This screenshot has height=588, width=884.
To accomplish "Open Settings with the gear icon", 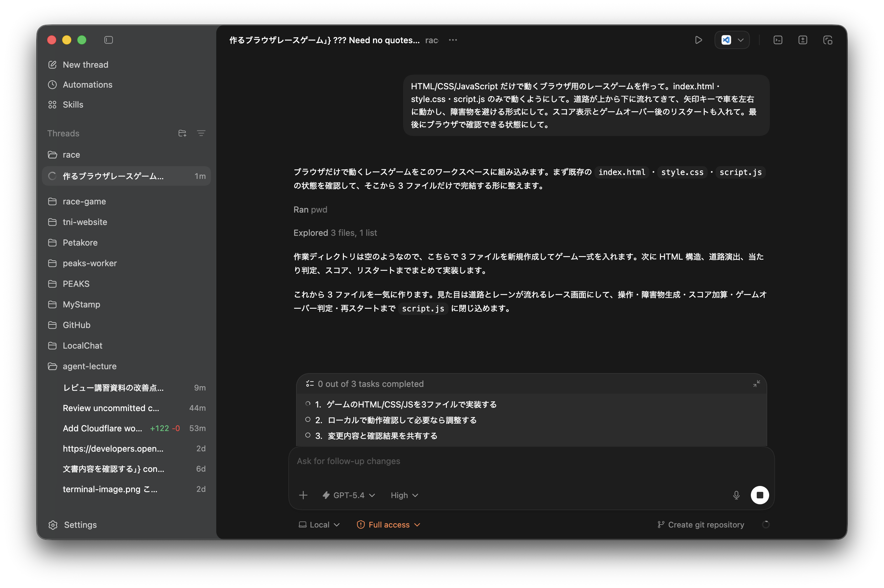I will pos(53,525).
